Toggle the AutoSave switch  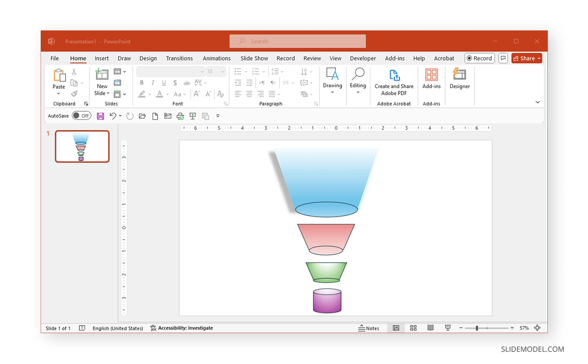(x=81, y=116)
